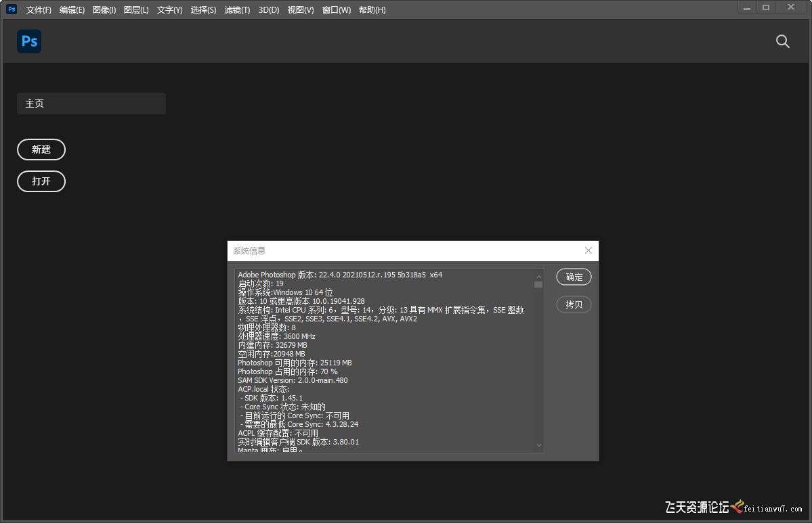Click the system info scrollbar thumb
This screenshot has height=523, width=812.
coord(538,285)
